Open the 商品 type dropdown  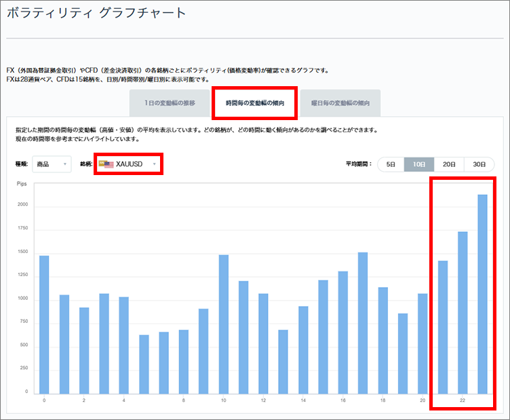[51, 164]
